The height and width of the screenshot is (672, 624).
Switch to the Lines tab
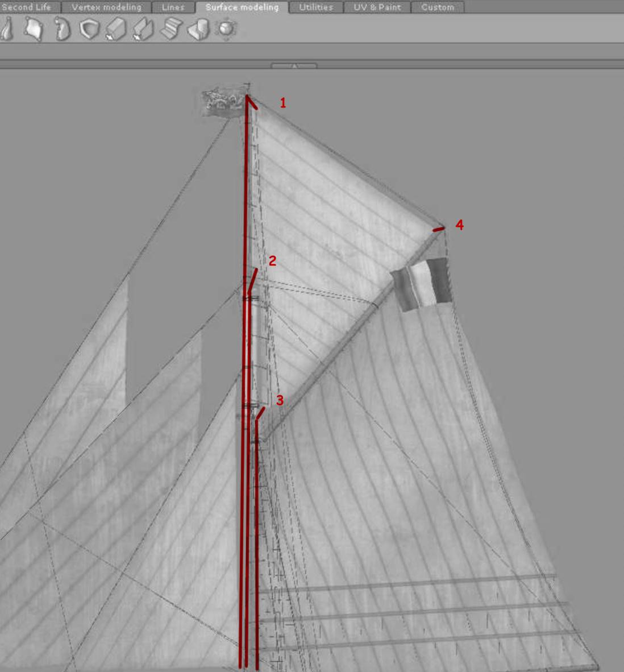click(x=173, y=7)
